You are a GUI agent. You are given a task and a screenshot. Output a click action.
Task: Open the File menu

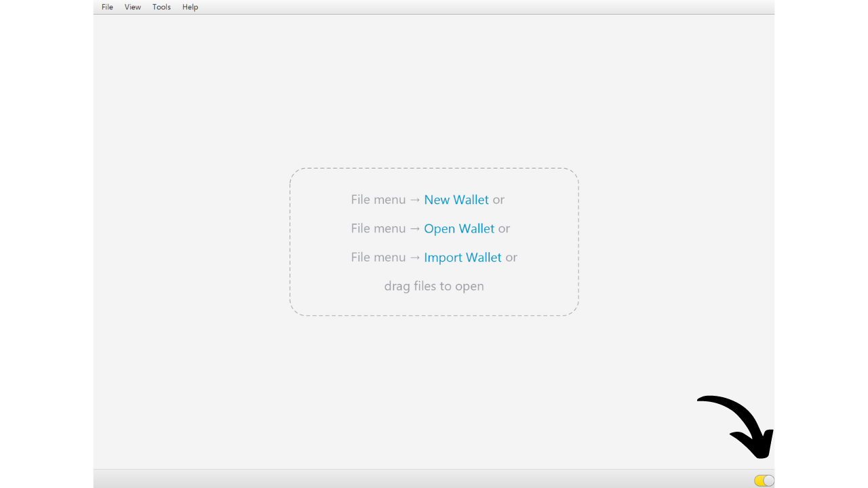tap(107, 7)
